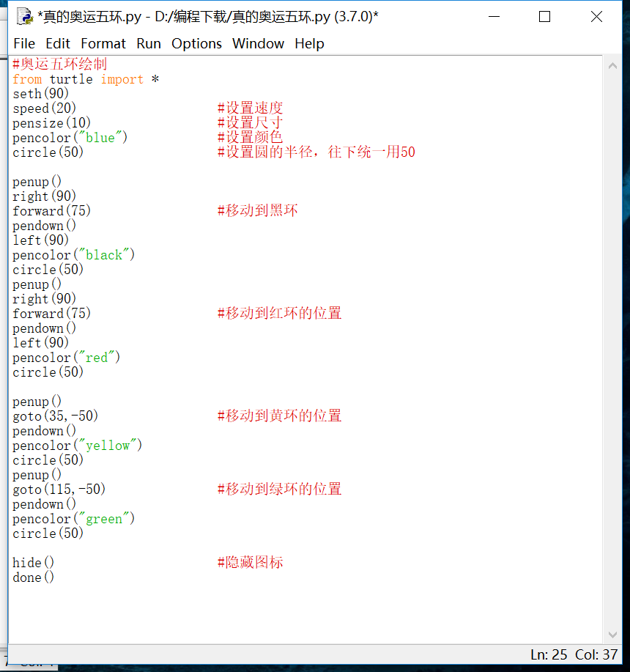630x672 pixels.
Task: Place cursor on the 'from turtle import' line
Action: pyautogui.click(x=81, y=79)
